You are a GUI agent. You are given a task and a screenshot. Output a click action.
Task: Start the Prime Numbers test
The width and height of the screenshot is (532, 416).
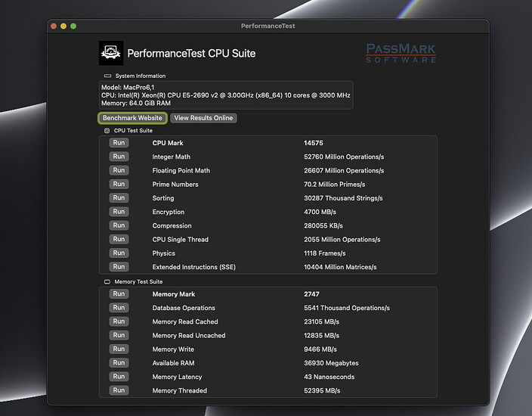pos(119,184)
